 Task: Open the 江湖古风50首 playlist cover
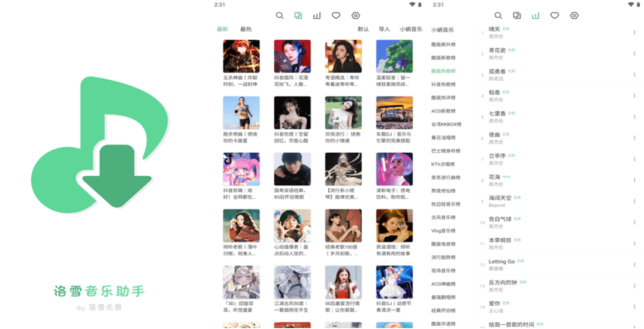tap(292, 282)
